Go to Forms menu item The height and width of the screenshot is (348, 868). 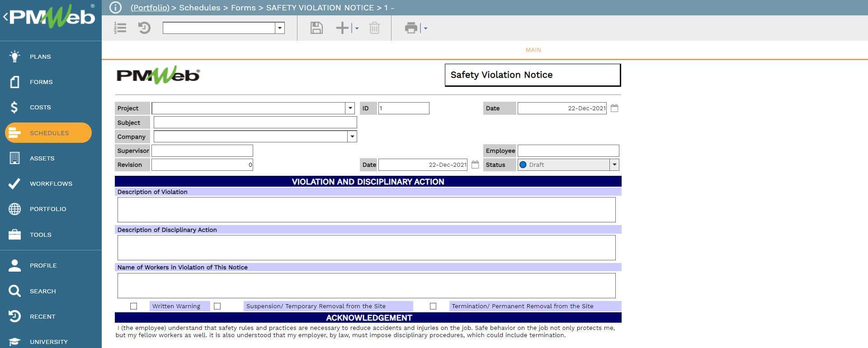click(x=41, y=82)
